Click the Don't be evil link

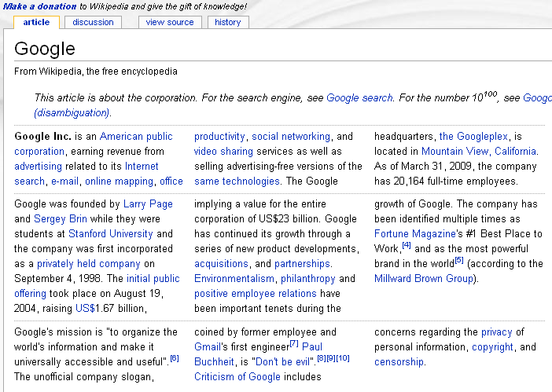click(x=282, y=362)
